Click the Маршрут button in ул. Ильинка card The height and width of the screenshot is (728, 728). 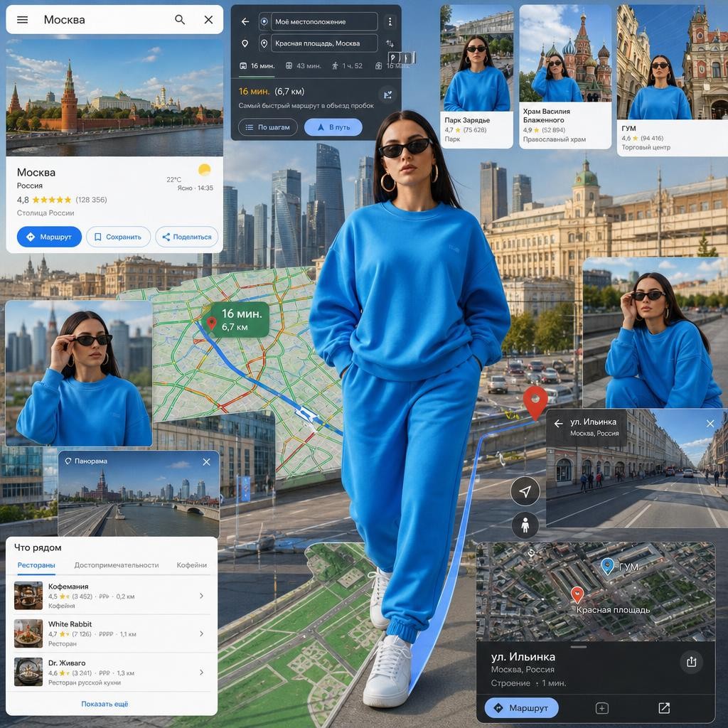coord(521,708)
